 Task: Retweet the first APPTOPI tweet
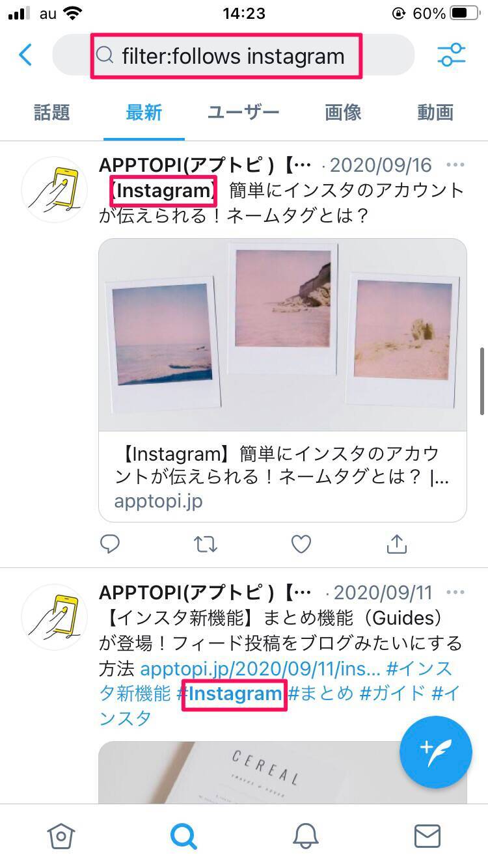click(206, 544)
